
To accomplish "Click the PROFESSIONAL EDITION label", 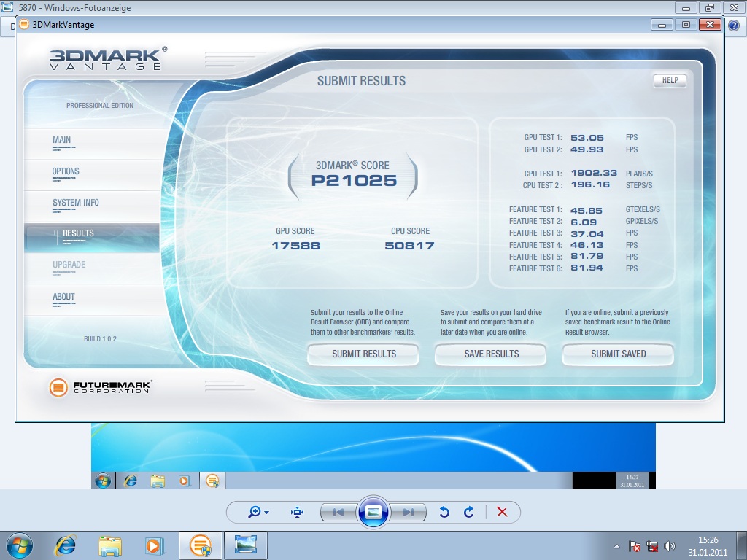I will point(100,106).
